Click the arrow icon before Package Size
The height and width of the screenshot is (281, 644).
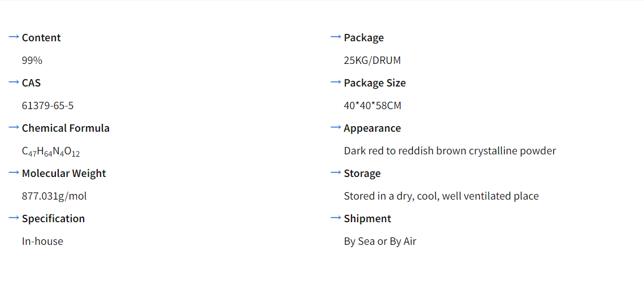(336, 83)
